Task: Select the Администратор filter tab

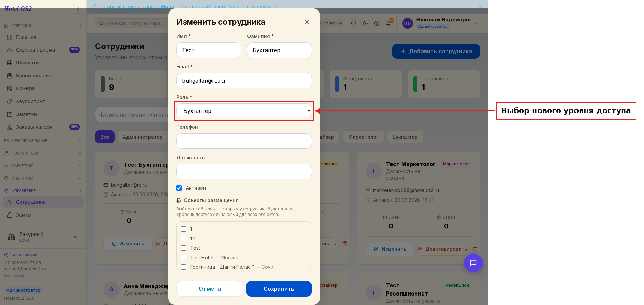Action: click(143, 137)
